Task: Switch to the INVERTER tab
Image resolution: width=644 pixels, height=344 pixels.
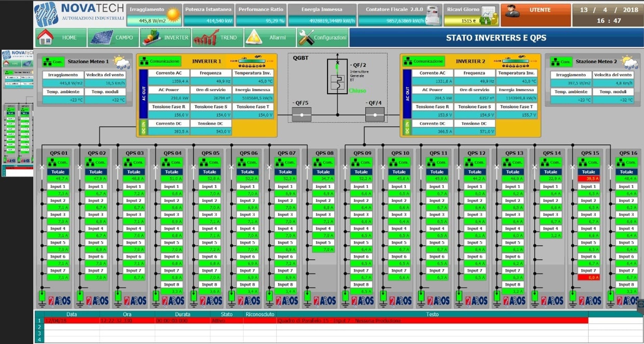Action: (166, 38)
